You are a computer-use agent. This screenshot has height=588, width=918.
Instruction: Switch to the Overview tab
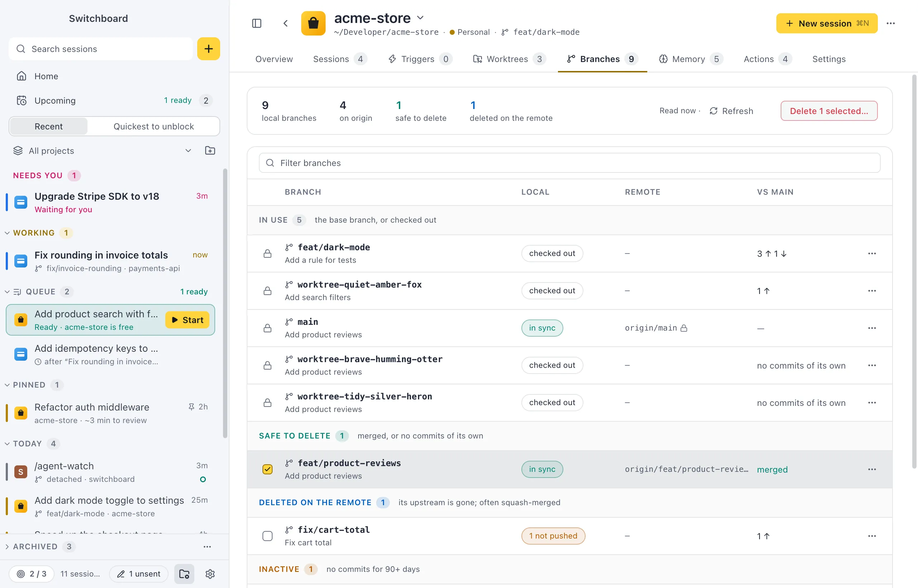pyautogui.click(x=274, y=59)
